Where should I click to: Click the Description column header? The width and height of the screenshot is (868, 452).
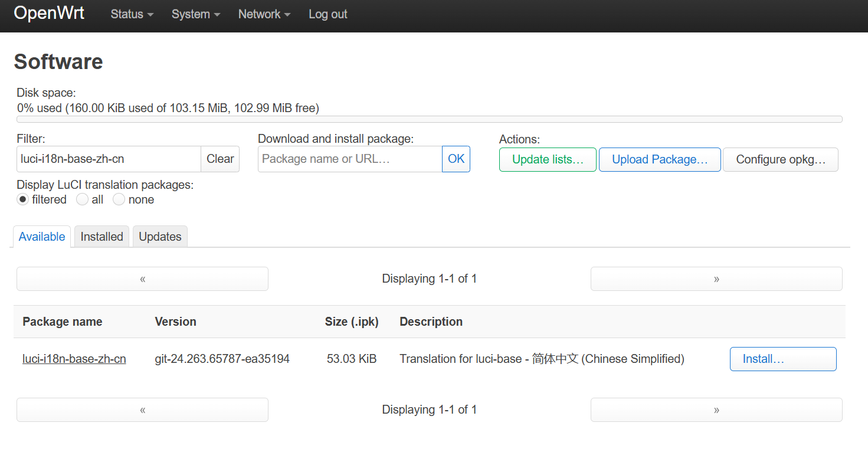pyautogui.click(x=431, y=322)
